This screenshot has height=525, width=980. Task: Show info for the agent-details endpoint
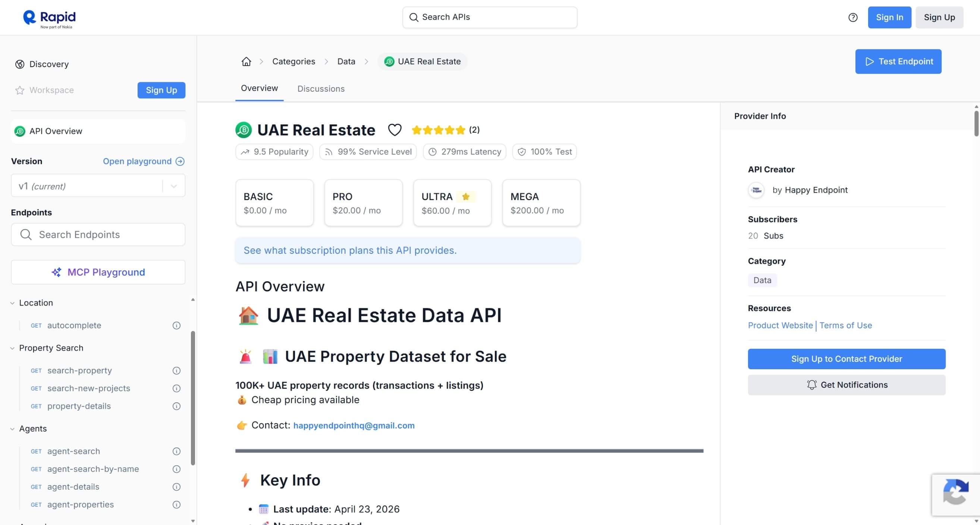(176, 487)
